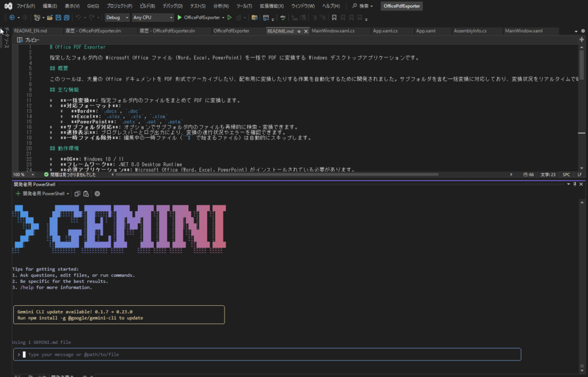Click the LF line ending indicator
588x377 pixels.
pos(579,174)
